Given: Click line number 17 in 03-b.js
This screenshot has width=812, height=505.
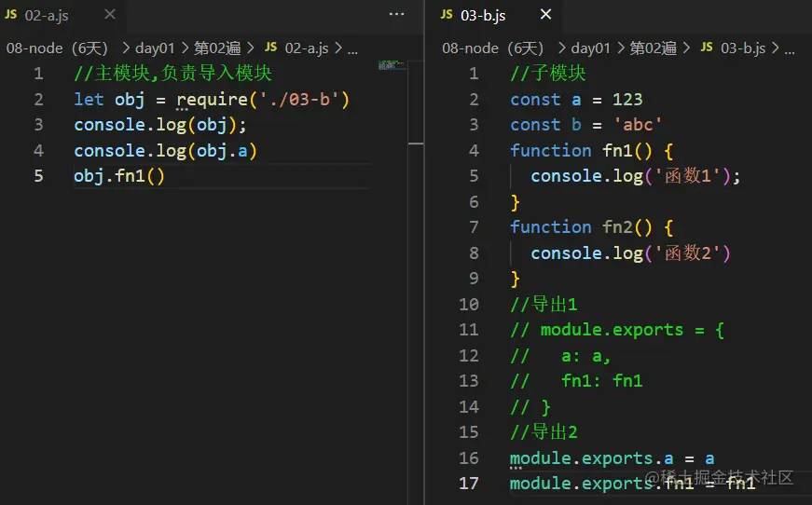Looking at the screenshot, I should (x=469, y=484).
